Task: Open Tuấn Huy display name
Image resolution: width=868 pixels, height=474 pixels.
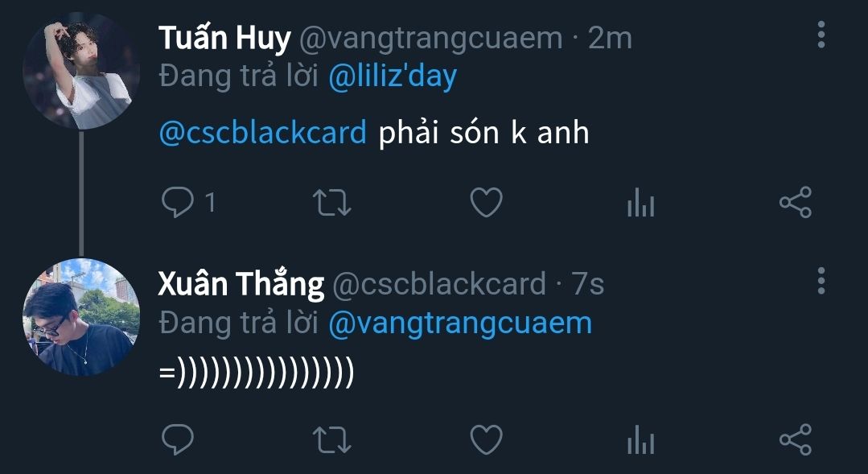Action: click(x=224, y=38)
